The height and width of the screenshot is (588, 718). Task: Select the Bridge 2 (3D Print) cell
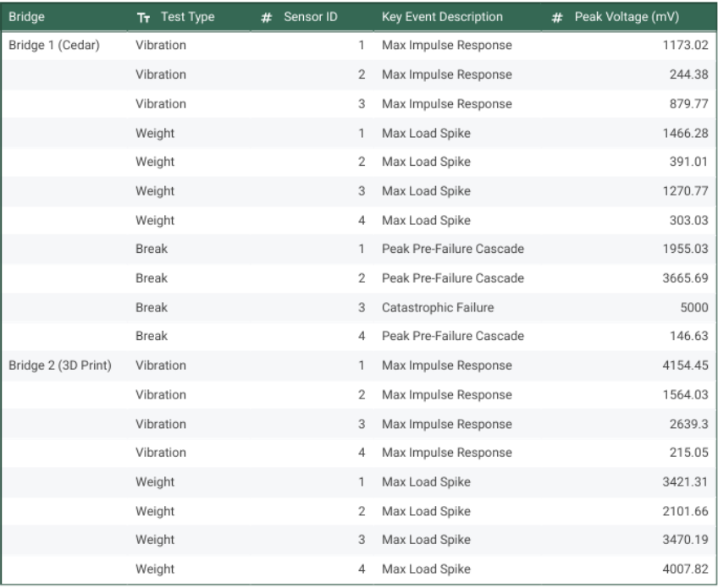[60, 365]
